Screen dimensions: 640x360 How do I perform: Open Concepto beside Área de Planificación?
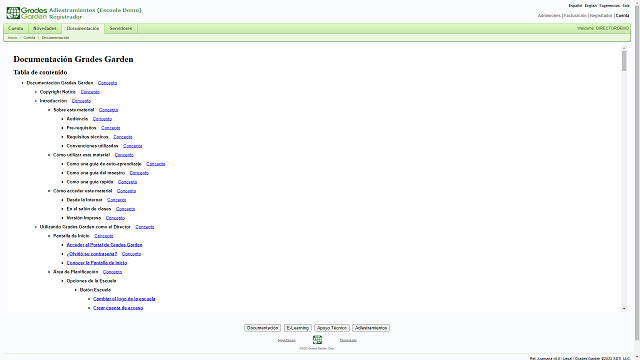[x=112, y=271]
